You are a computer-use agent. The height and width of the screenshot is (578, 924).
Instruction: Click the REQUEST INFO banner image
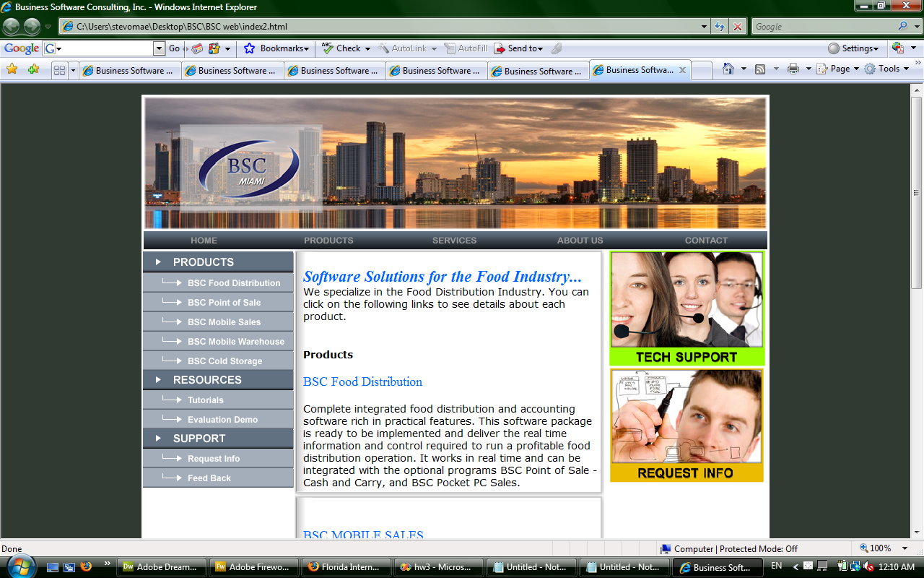(687, 426)
